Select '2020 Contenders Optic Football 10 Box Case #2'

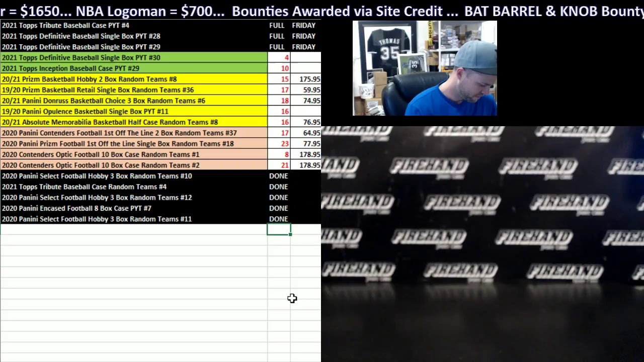click(134, 165)
